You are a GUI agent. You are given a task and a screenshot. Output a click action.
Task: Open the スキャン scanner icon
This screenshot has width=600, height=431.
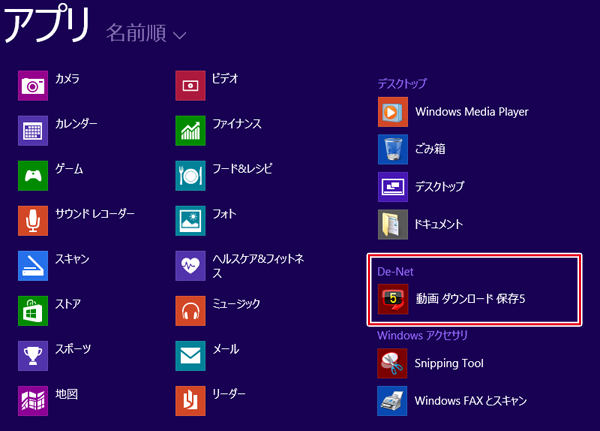pyautogui.click(x=33, y=266)
